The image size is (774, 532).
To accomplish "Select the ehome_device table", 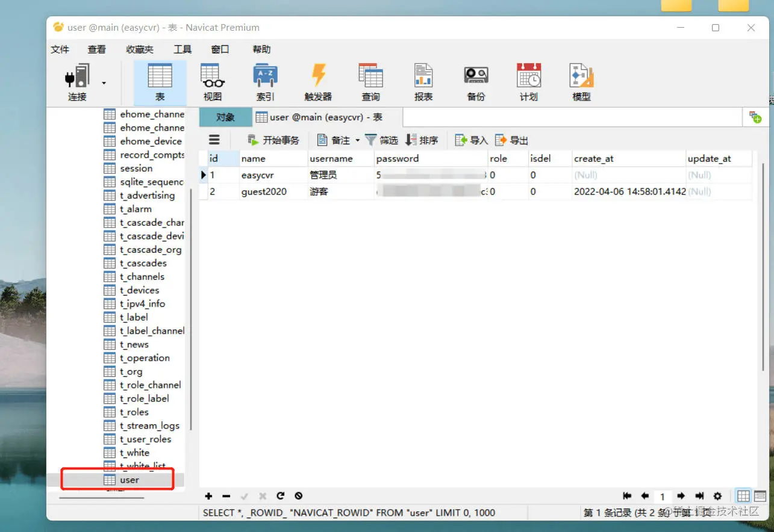I will coord(151,141).
